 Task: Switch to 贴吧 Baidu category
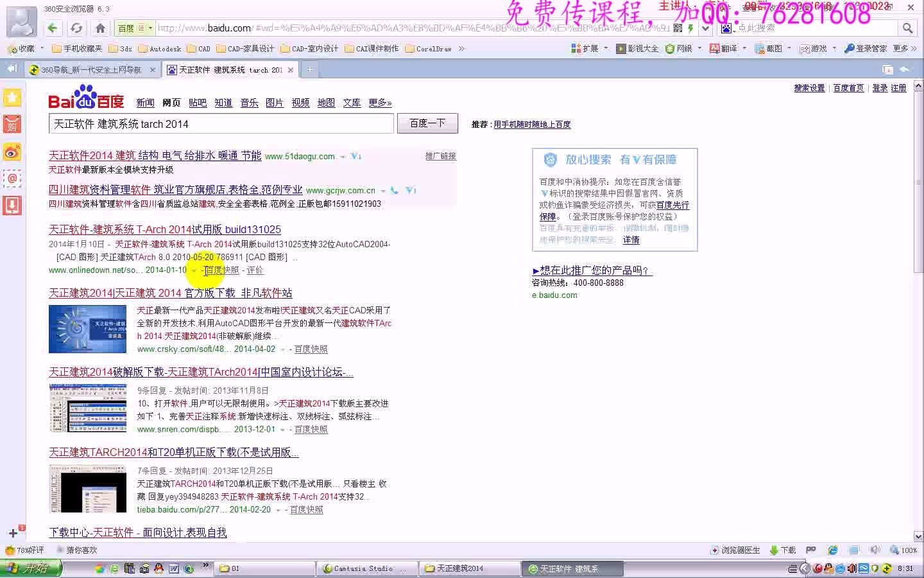click(x=198, y=103)
